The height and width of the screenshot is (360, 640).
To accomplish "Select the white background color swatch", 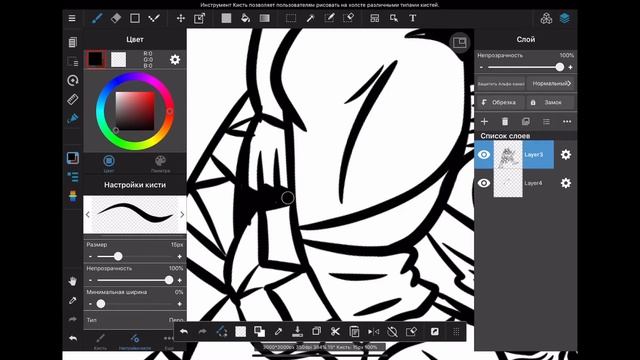I will 119,60.
